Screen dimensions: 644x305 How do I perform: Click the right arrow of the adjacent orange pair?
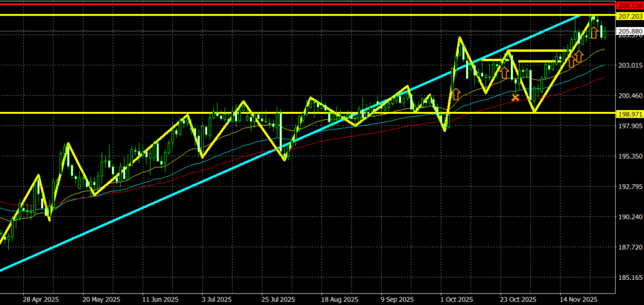[579, 57]
